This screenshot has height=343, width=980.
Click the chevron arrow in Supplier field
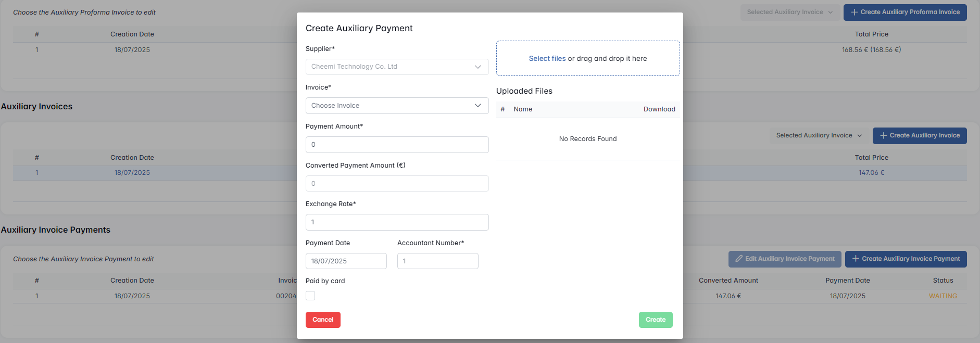point(478,67)
